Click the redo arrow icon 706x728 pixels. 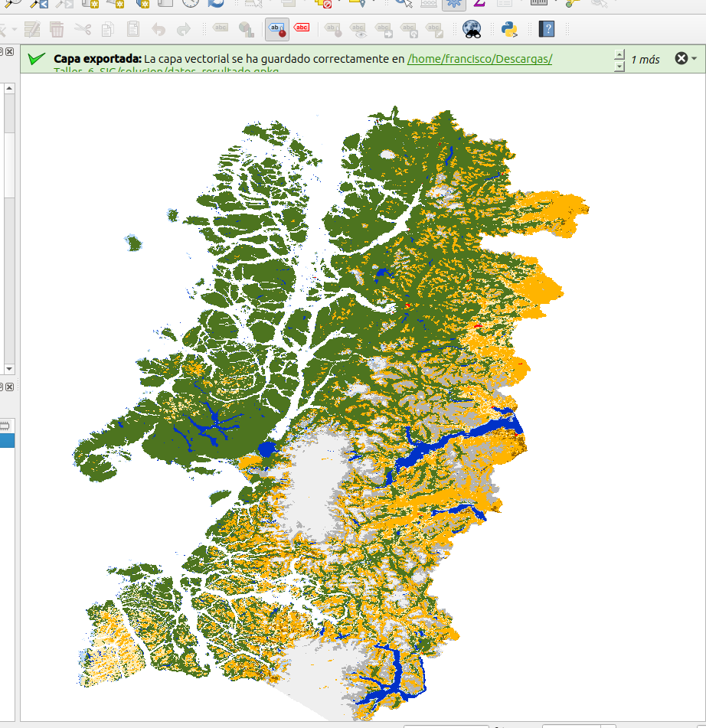(x=184, y=30)
